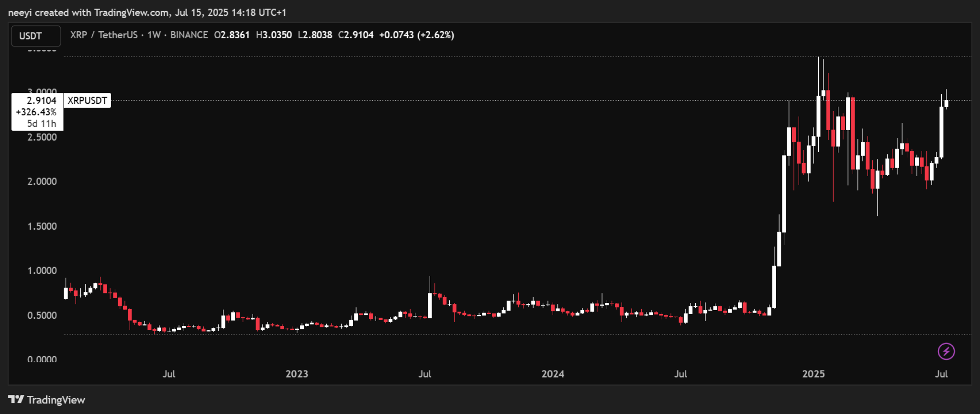Click the 1.0000 price axis label
The width and height of the screenshot is (980, 414).
(42, 270)
